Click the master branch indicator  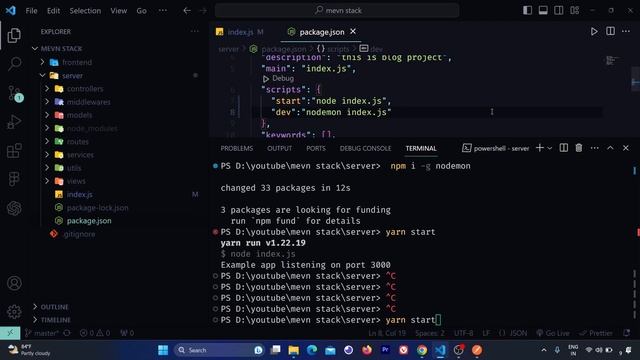pyautogui.click(x=42, y=333)
